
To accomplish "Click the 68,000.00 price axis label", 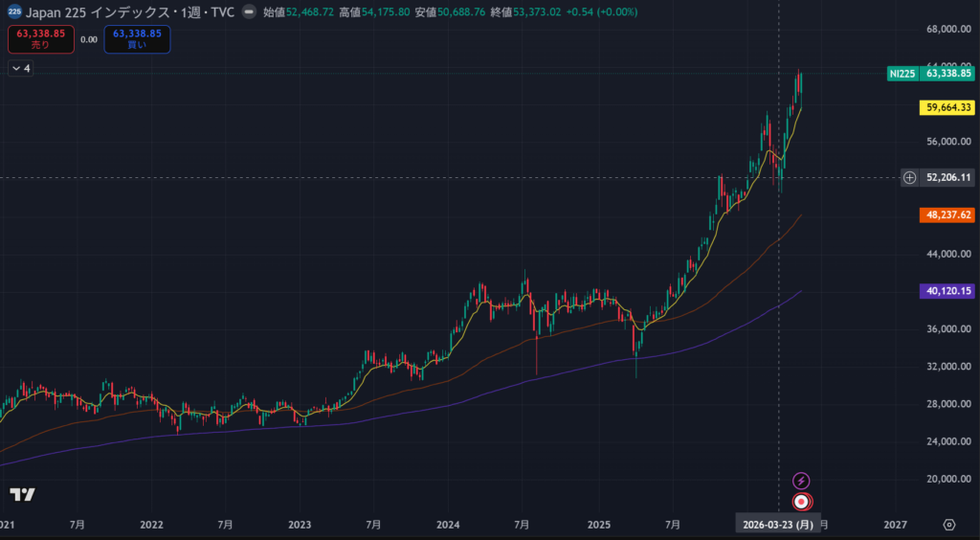I will point(948,29).
